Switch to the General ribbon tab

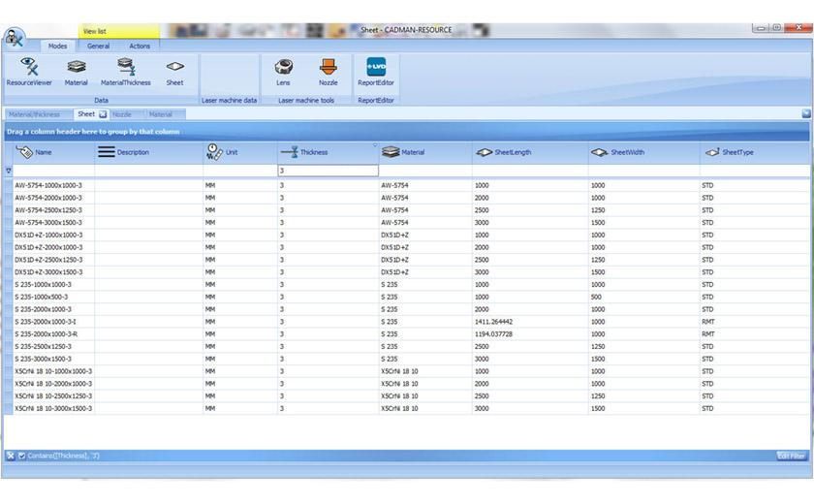98,47
